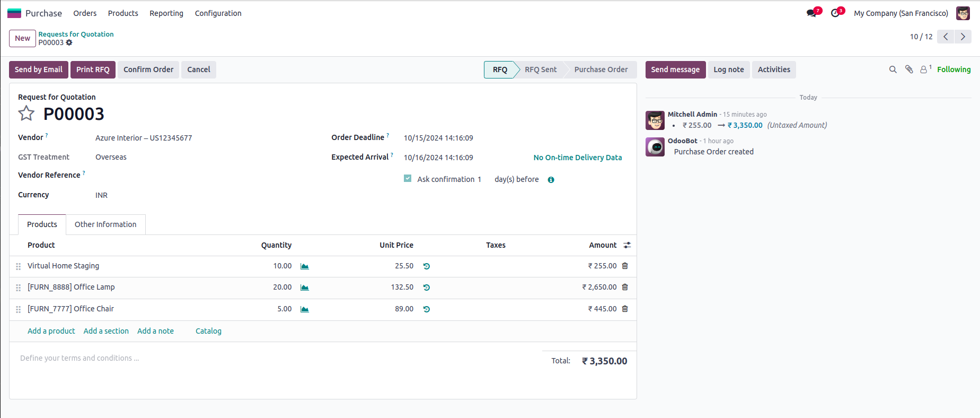Open the gear actions menu beside P00003
980x418 pixels.
(x=69, y=42)
